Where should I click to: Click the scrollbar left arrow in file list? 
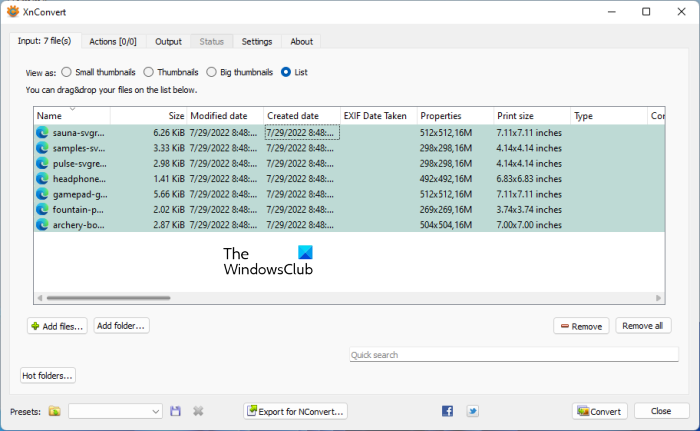coord(40,298)
